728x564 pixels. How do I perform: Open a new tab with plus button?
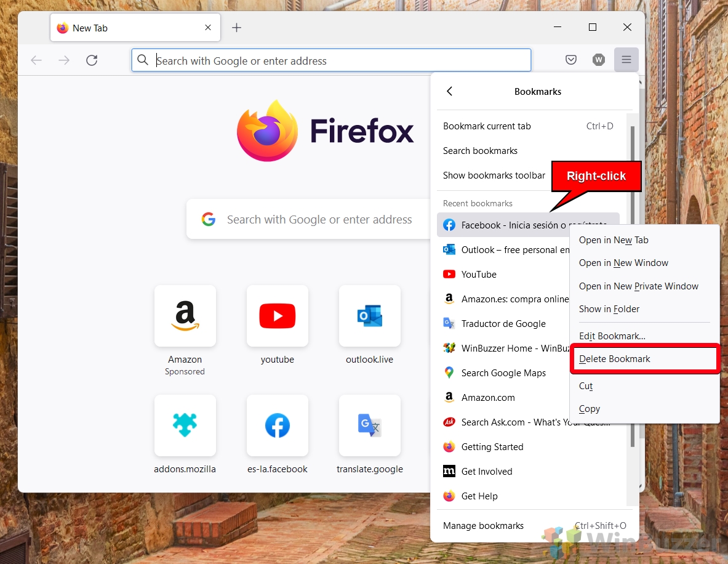236,28
